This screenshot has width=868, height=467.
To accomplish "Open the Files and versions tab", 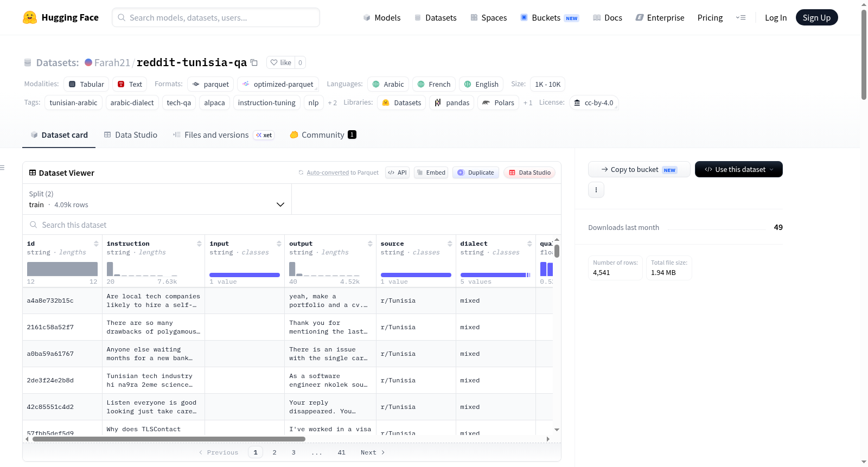I will [224, 135].
